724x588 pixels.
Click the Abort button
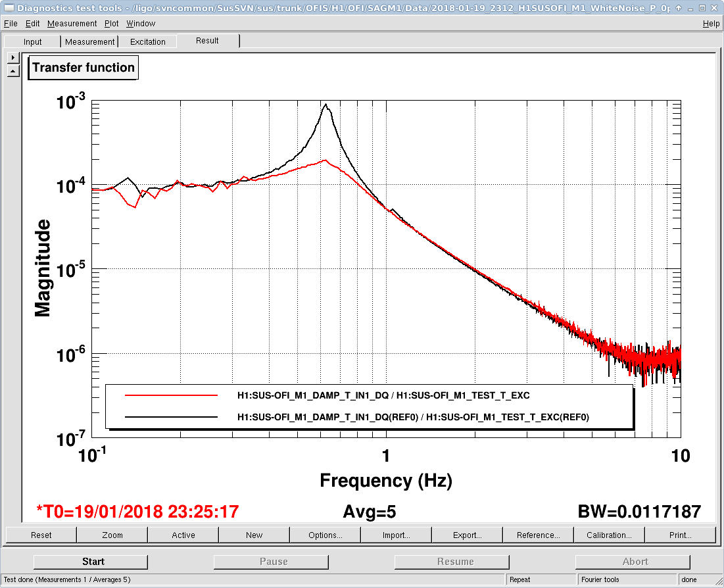pyautogui.click(x=633, y=562)
